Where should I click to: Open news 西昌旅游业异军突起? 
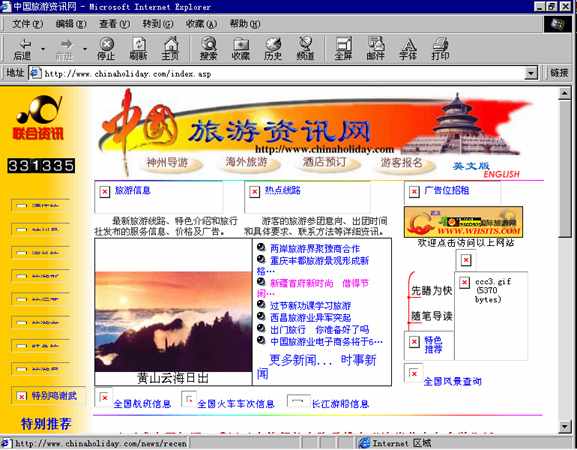click(310, 318)
